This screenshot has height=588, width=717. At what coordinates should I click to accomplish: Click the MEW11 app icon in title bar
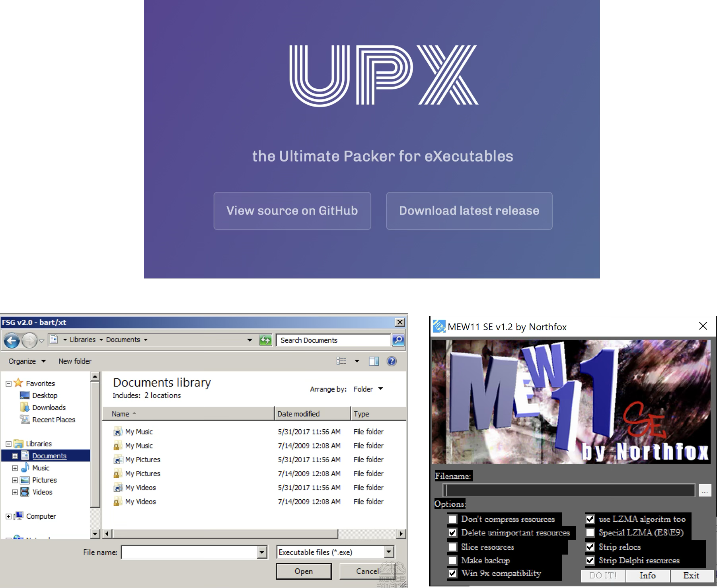point(439,327)
